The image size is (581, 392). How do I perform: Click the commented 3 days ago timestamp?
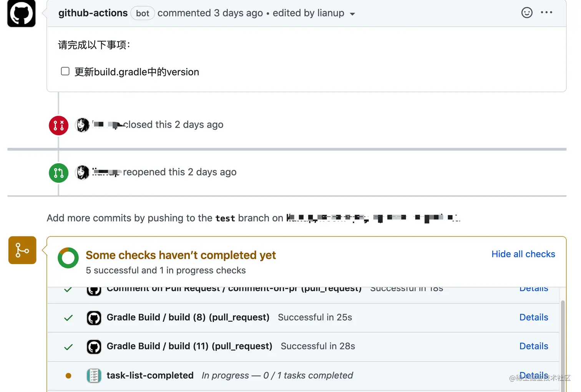coord(210,13)
